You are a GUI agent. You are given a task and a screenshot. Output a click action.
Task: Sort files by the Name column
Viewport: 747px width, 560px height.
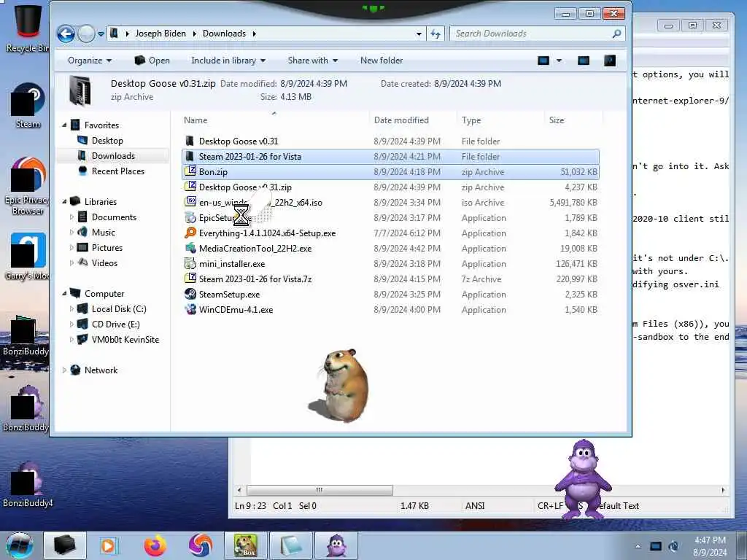(275, 120)
